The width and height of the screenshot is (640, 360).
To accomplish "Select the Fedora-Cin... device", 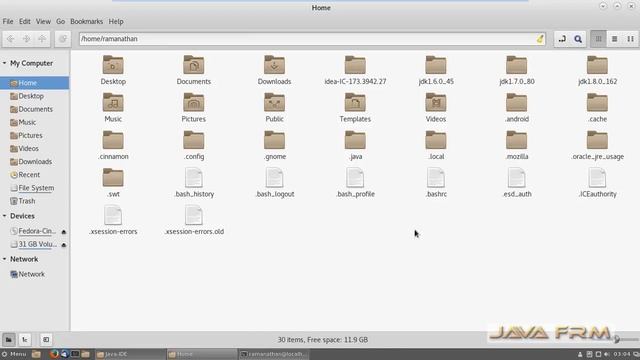I will coord(33,231).
